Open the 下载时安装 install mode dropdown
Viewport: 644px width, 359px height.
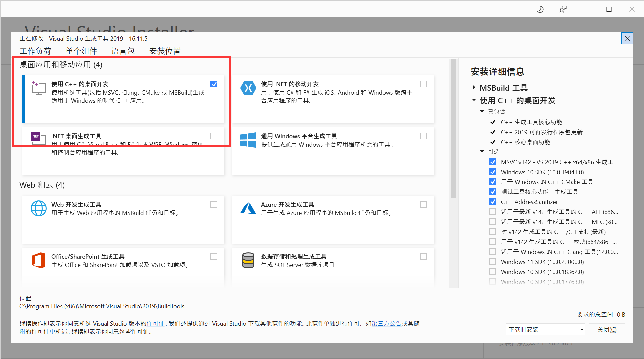(545, 329)
